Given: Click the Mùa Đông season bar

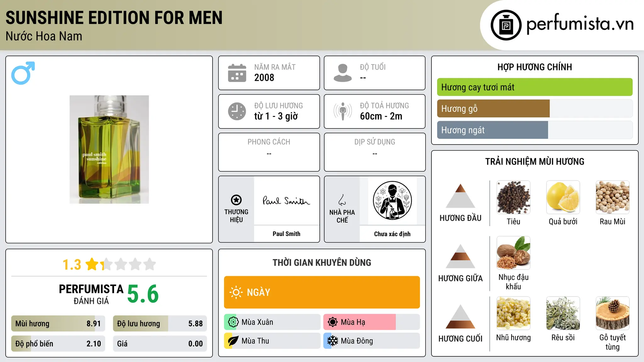Looking at the screenshot, I should pos(371,341).
